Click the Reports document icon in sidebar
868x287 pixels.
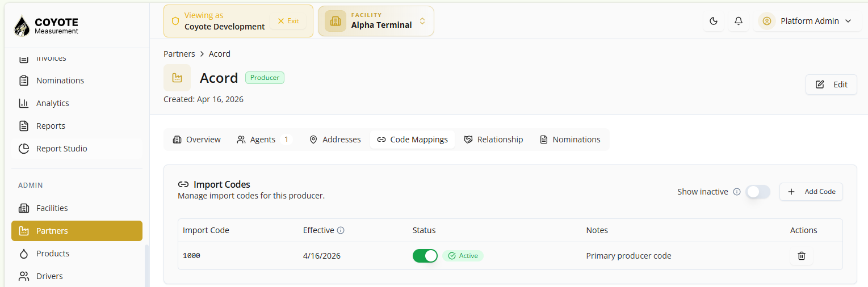point(24,126)
